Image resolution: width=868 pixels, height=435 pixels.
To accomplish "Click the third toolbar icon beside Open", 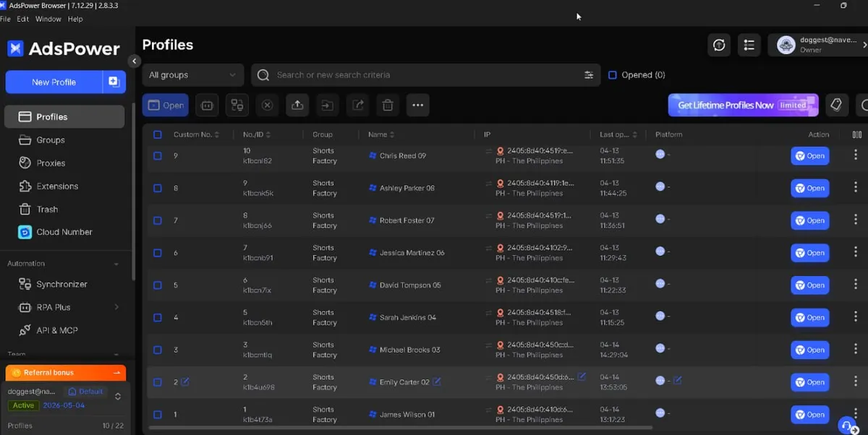I will coord(237,105).
